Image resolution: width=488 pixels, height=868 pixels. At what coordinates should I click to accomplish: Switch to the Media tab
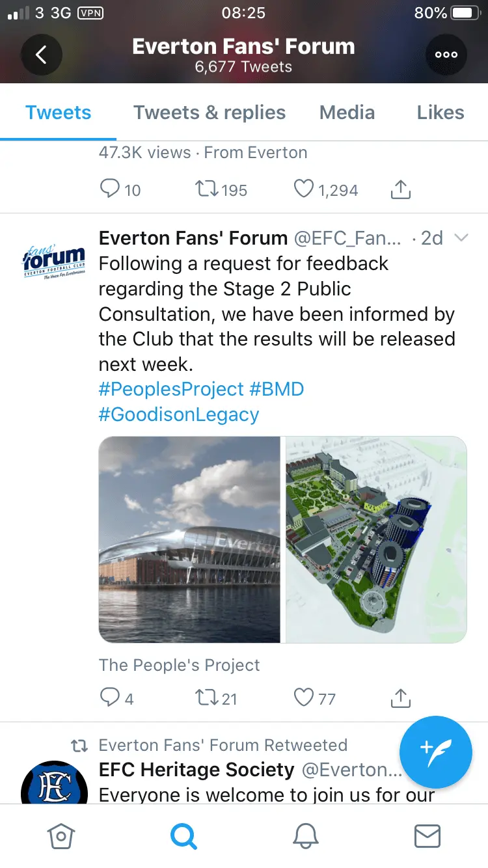(x=347, y=113)
